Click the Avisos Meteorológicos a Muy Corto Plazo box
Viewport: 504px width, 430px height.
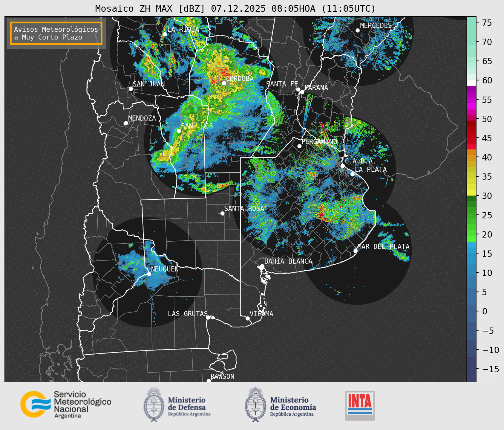click(x=56, y=33)
